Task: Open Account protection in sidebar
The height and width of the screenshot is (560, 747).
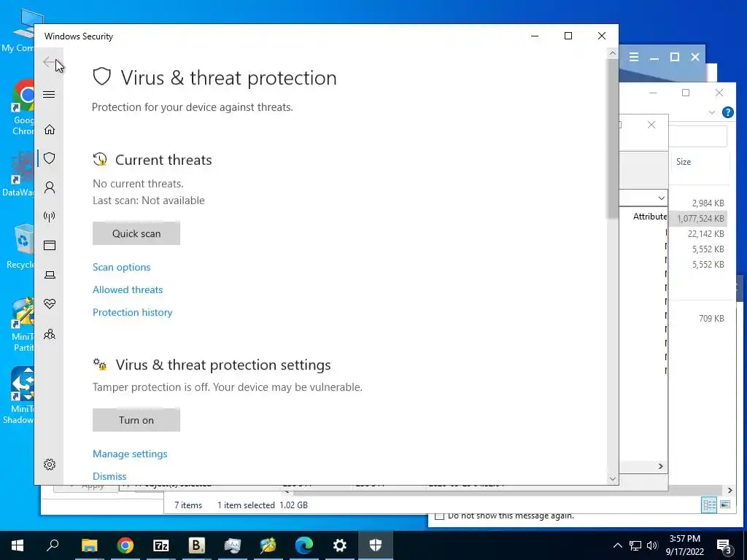Action: coord(49,187)
